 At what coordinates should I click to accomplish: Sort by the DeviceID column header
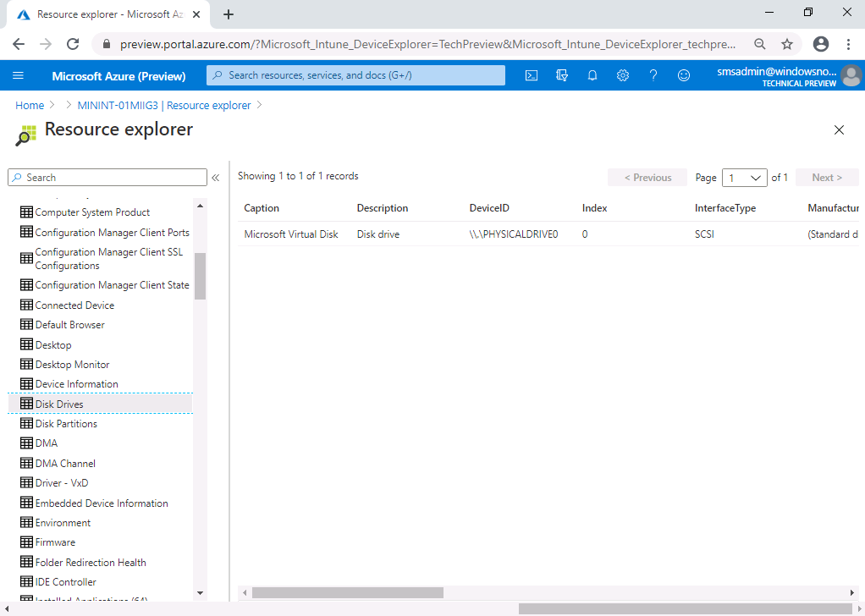pos(489,208)
